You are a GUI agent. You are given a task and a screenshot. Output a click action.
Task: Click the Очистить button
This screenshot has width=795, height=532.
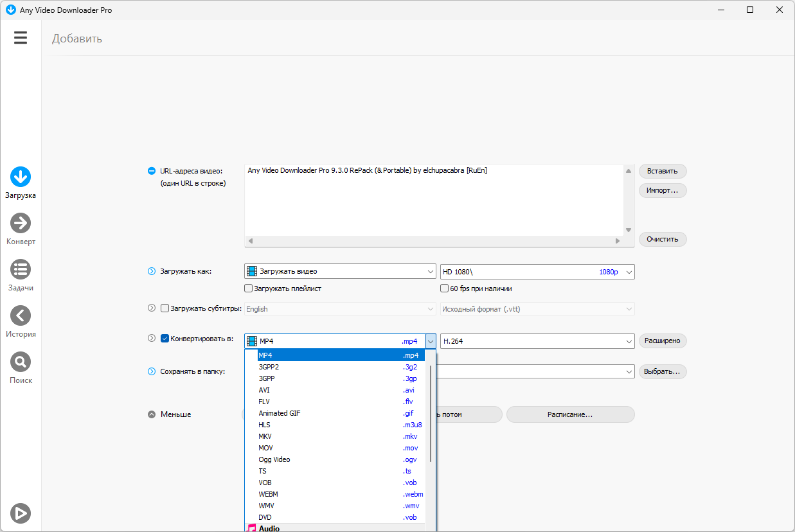pyautogui.click(x=663, y=239)
